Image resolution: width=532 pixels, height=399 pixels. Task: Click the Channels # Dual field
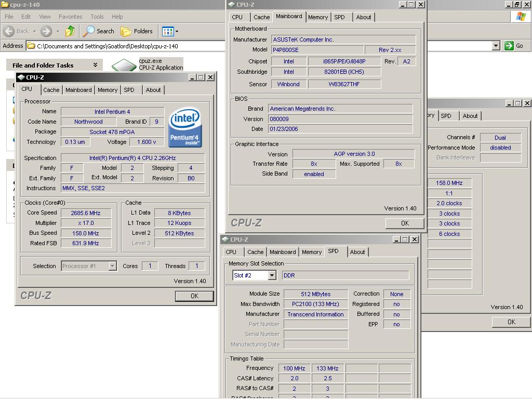pos(500,137)
